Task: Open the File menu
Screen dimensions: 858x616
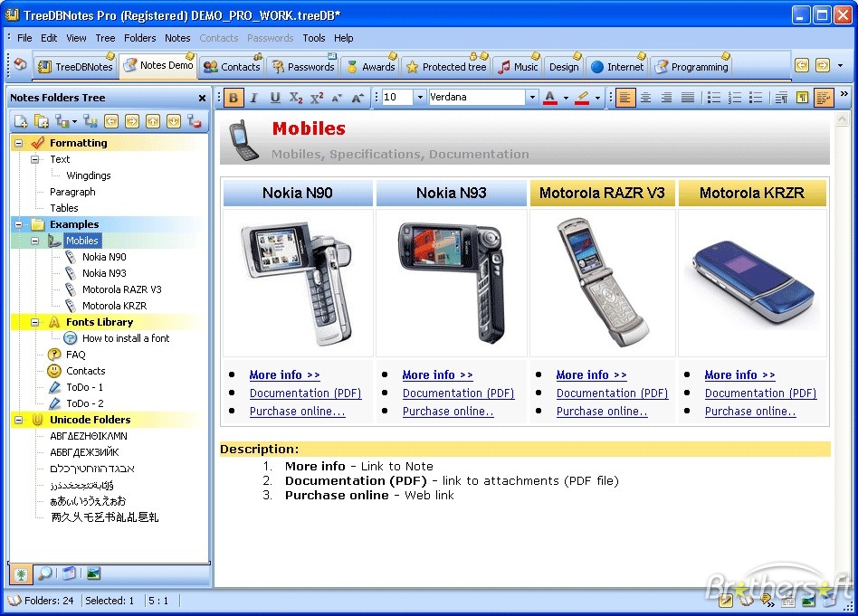Action: coord(24,38)
